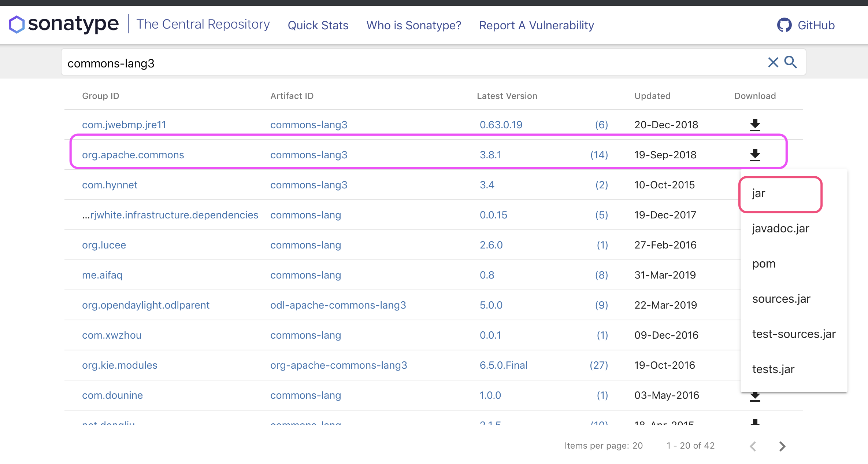
Task: Open org.apache.commons group link
Action: coord(133,155)
